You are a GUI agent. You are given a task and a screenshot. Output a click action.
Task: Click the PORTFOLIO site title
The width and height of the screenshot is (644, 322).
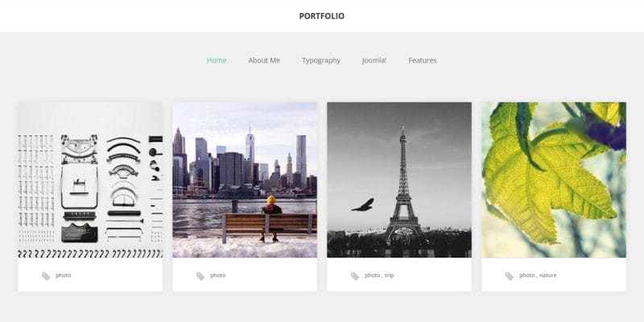tap(321, 16)
